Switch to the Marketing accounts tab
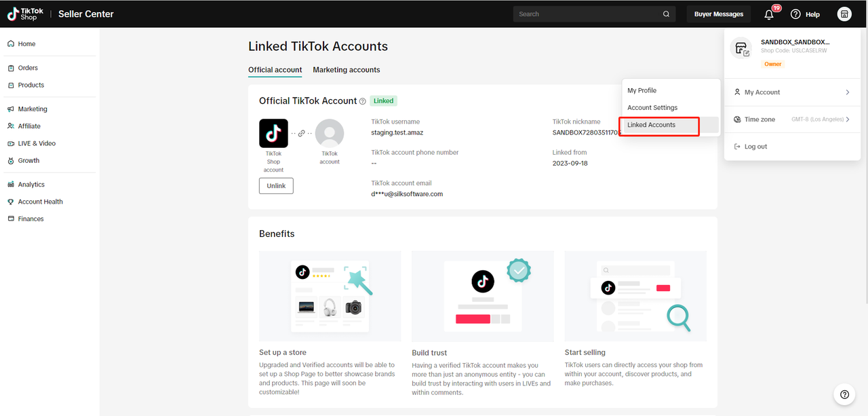868x416 pixels. click(346, 70)
